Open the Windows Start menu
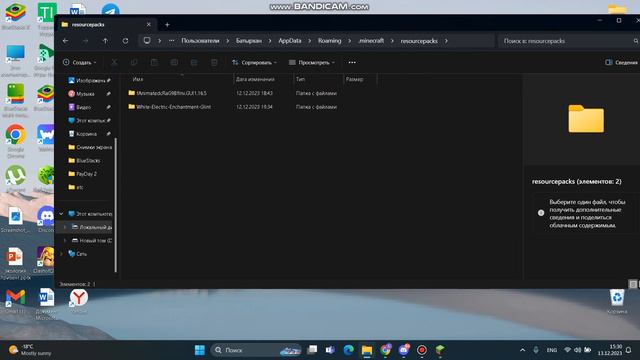Viewport: 640px width, 360px height. (x=200, y=350)
